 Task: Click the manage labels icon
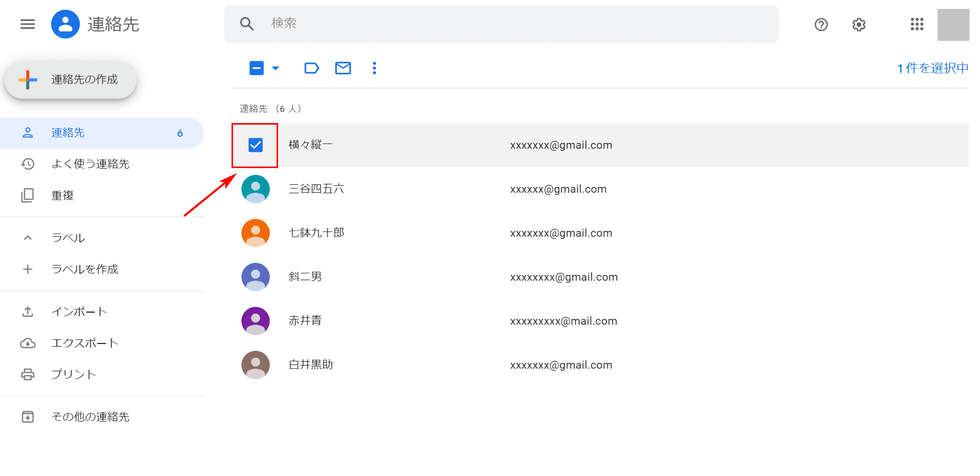(312, 68)
